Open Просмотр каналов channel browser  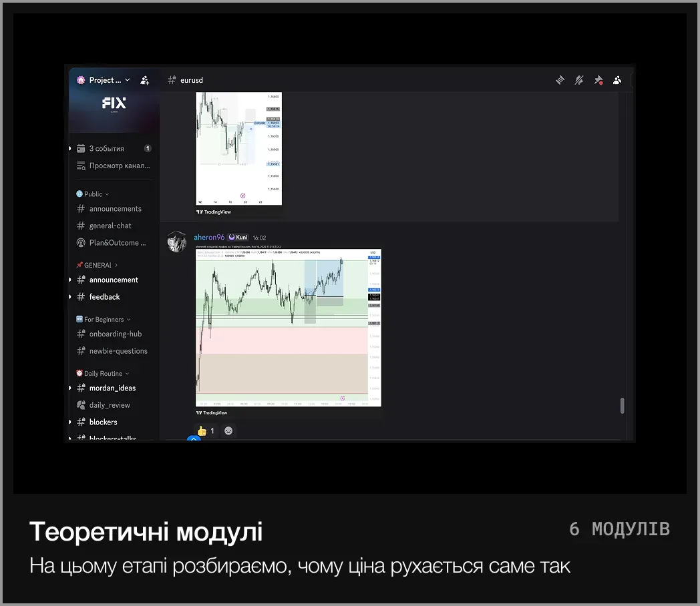(x=119, y=166)
